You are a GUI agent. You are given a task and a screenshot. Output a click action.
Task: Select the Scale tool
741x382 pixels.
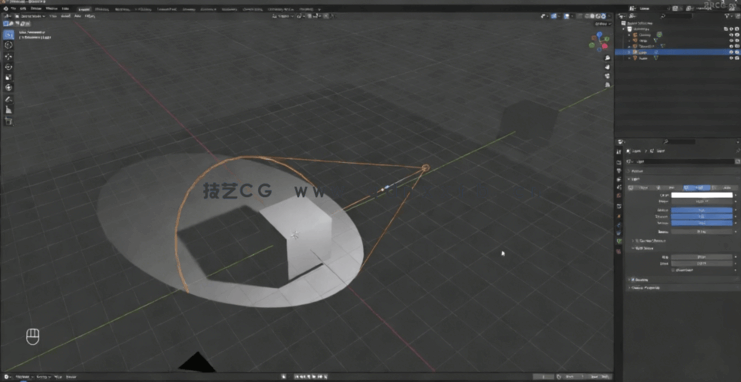point(9,77)
